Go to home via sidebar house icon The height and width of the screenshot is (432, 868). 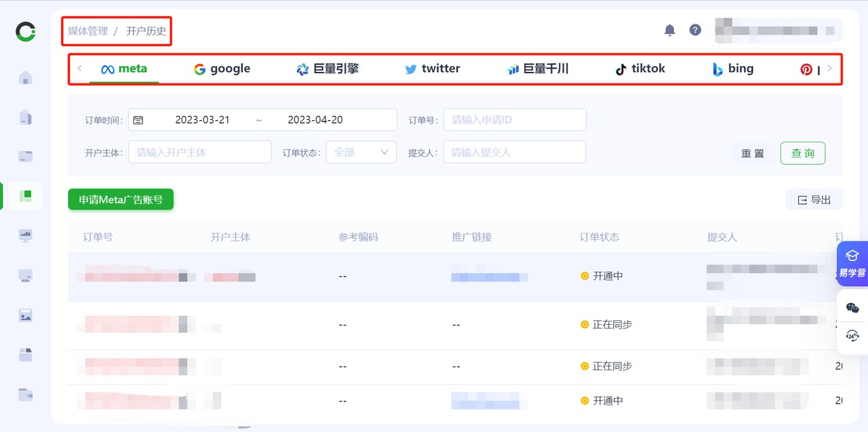(x=26, y=77)
